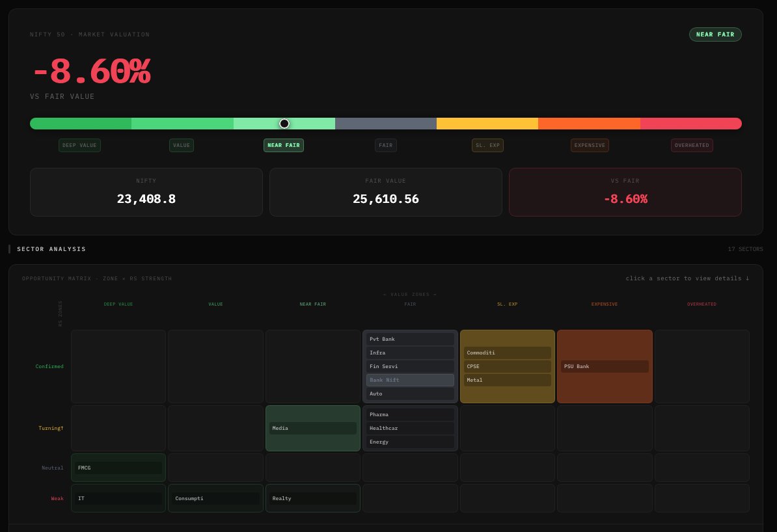Select the SL. EXP label under the bar
This screenshot has height=532, width=777.
[x=487, y=145]
